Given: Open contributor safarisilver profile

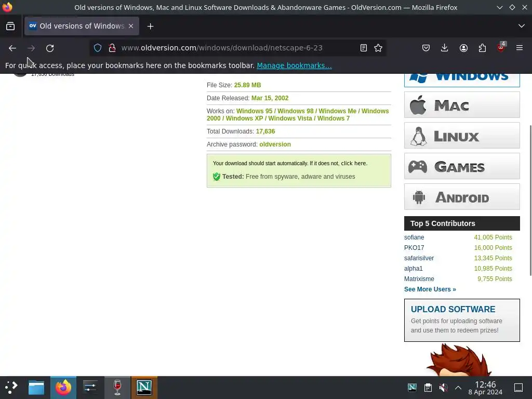Looking at the screenshot, I should point(419,258).
